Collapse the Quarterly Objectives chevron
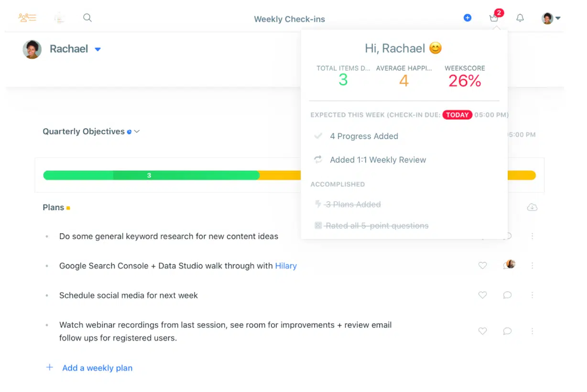The width and height of the screenshot is (587, 392). [137, 131]
